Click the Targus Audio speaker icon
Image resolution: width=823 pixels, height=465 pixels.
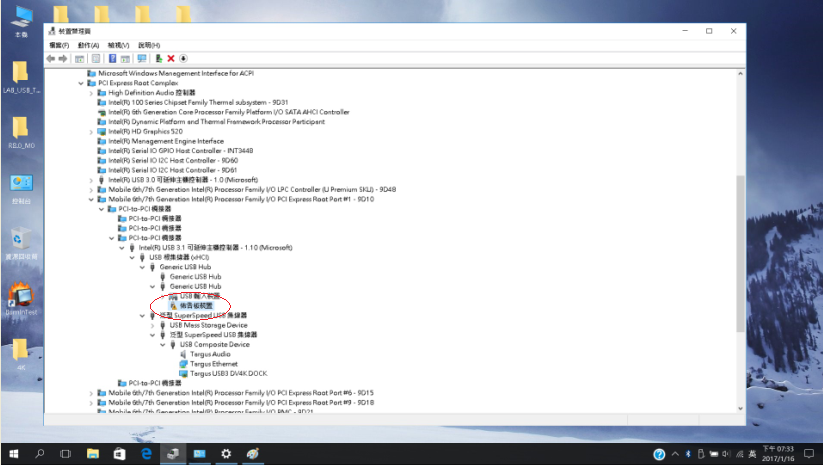coord(183,354)
